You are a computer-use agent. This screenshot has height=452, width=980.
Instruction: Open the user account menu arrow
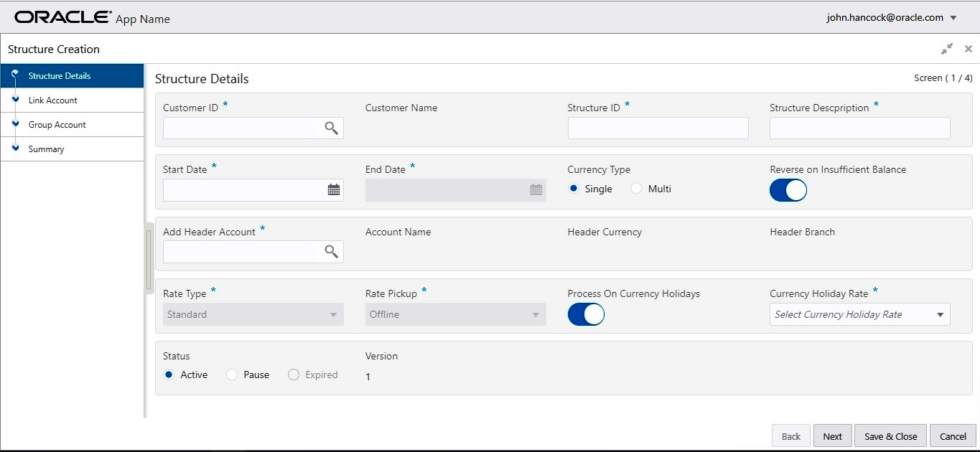coord(953,18)
